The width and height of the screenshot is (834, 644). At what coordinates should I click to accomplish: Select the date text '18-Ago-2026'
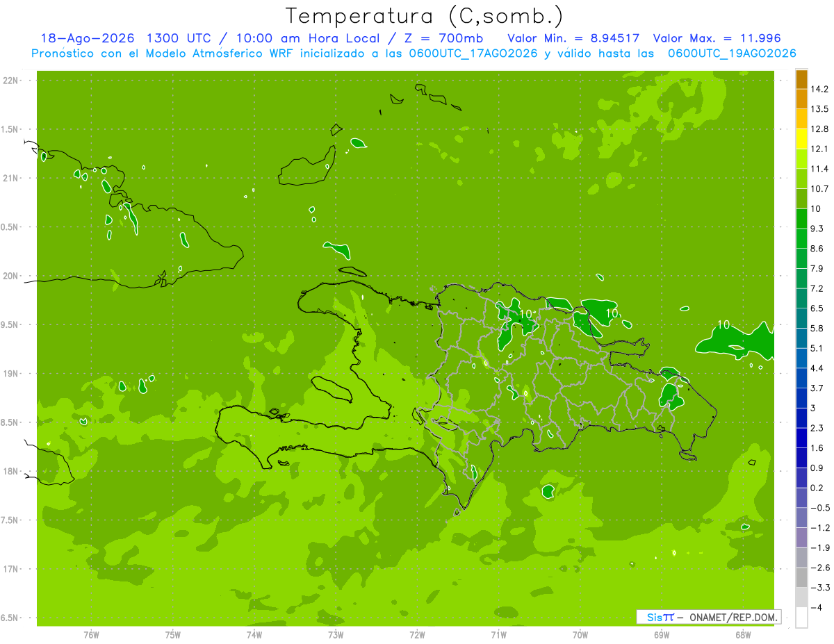click(86, 38)
